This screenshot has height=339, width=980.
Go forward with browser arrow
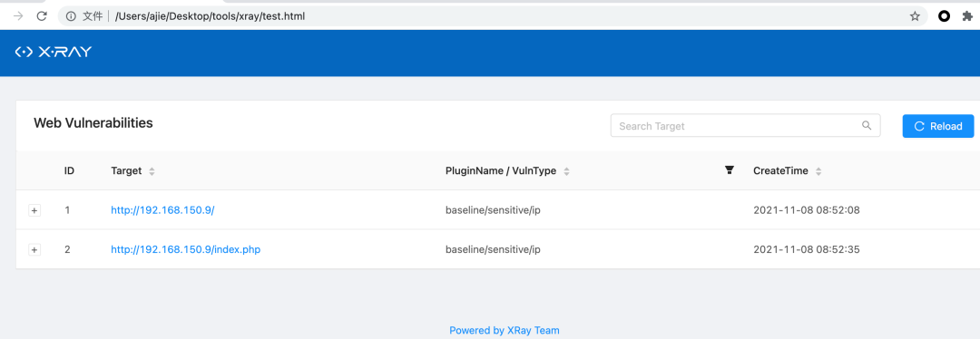pyautogui.click(x=19, y=16)
